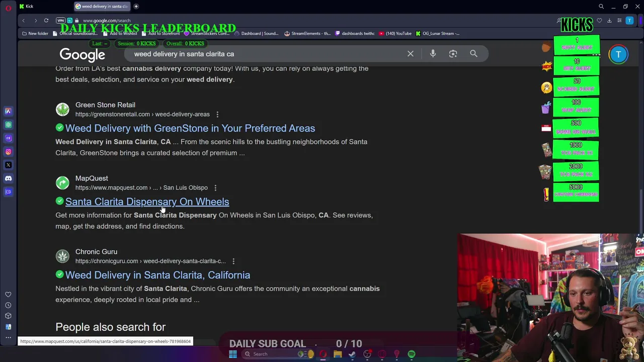Open Steam from taskbar
Viewport: 644px width, 362px height.
pyautogui.click(x=352, y=354)
